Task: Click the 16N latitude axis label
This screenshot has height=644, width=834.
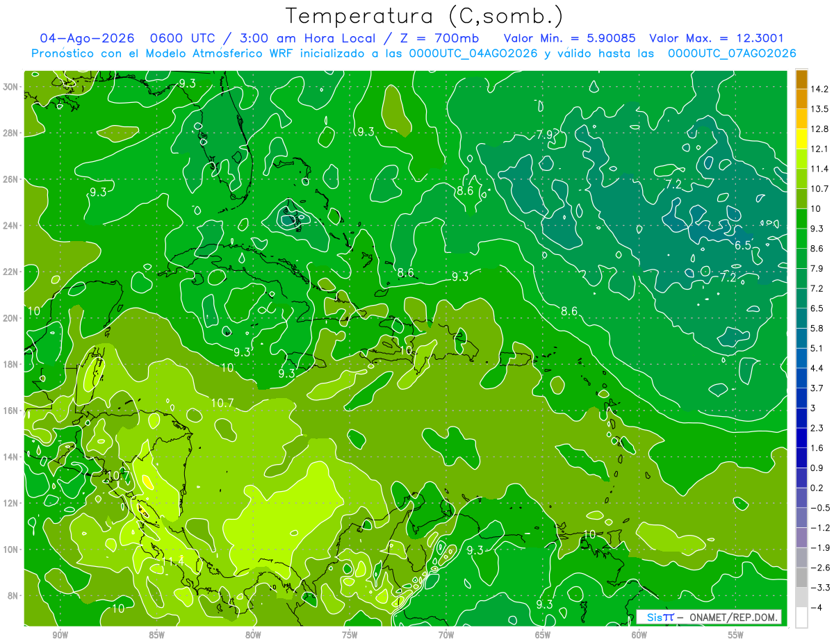Action: (x=11, y=411)
